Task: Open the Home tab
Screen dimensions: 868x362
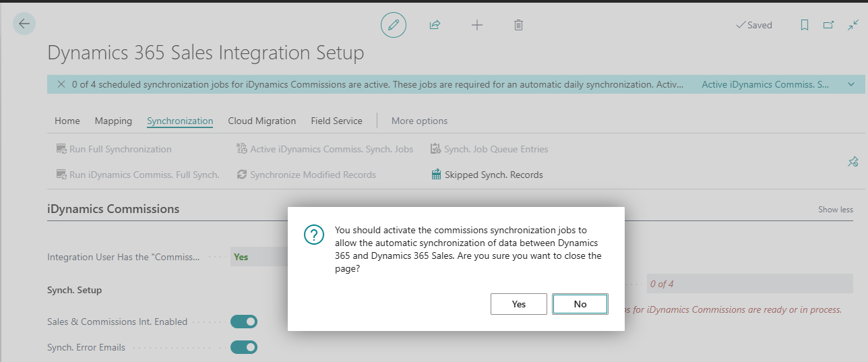Action: [67, 121]
